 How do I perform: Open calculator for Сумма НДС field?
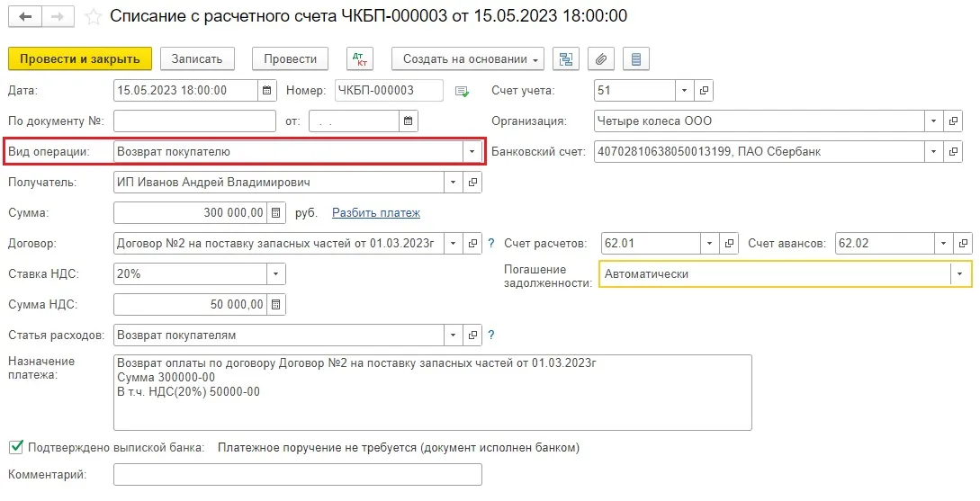point(276,304)
